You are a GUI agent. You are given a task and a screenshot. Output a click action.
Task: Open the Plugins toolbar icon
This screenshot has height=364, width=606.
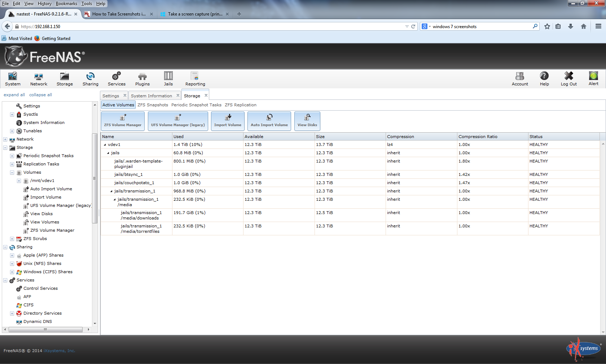(x=142, y=79)
